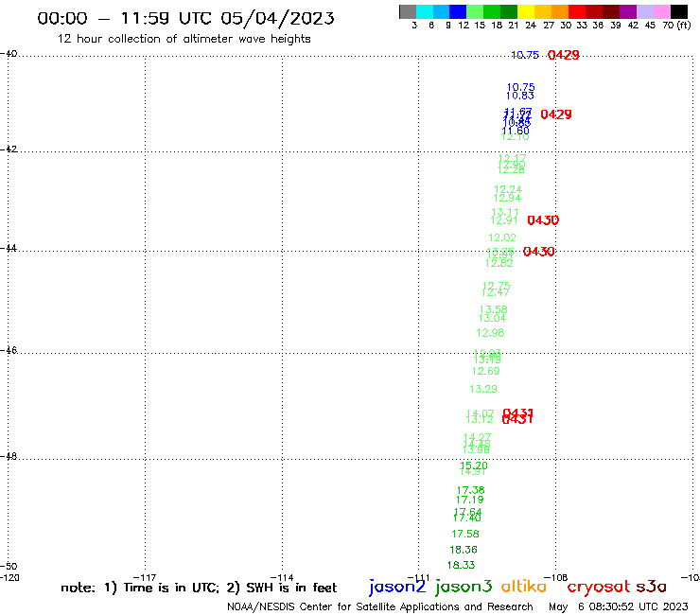The width and height of the screenshot is (700, 615).
Task: Click the gray swatch in the color legend
Action: pos(408,11)
